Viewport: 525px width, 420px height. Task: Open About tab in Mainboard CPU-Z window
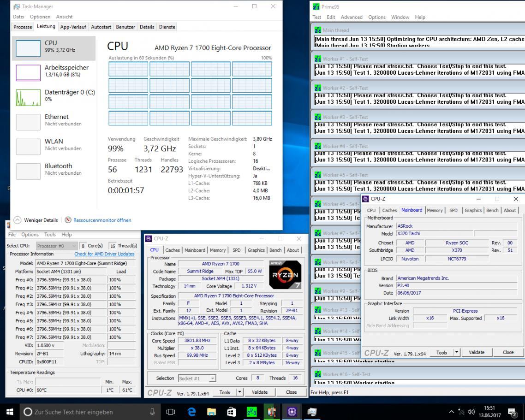(x=510, y=210)
